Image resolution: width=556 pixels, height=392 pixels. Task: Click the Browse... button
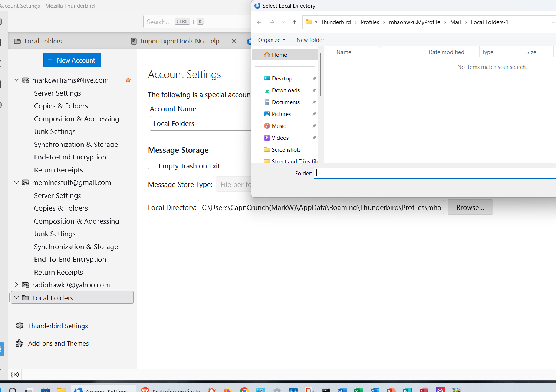tap(470, 207)
